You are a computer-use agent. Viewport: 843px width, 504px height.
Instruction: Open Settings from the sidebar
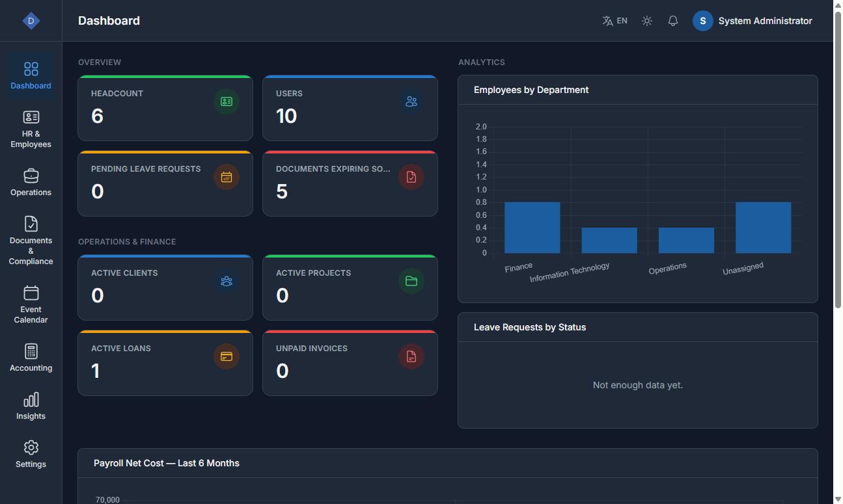click(31, 454)
